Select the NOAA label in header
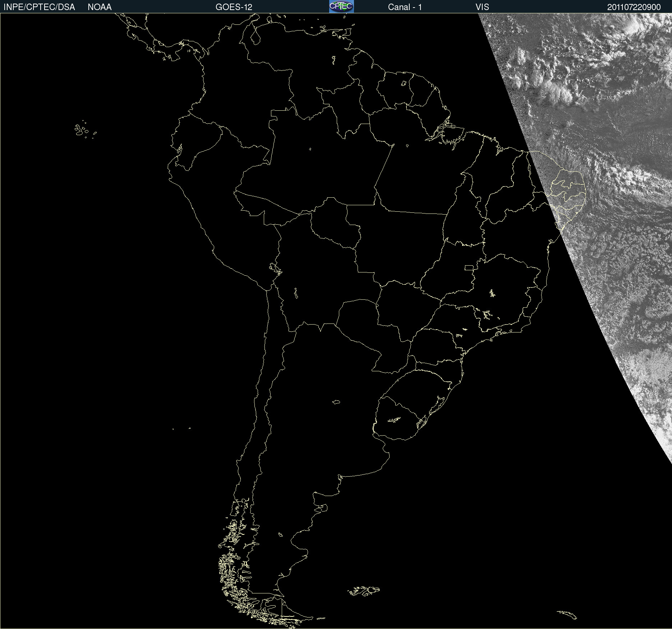Image resolution: width=672 pixels, height=629 pixels. coord(100,7)
